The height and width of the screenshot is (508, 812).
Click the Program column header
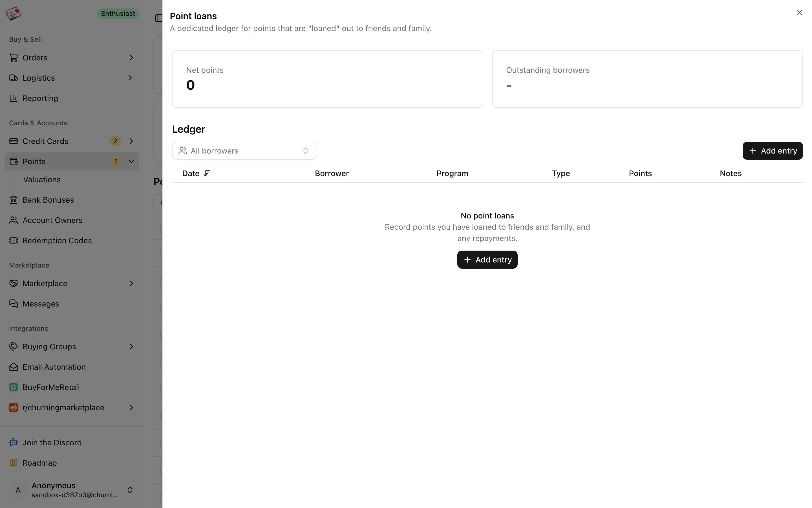[x=452, y=173]
